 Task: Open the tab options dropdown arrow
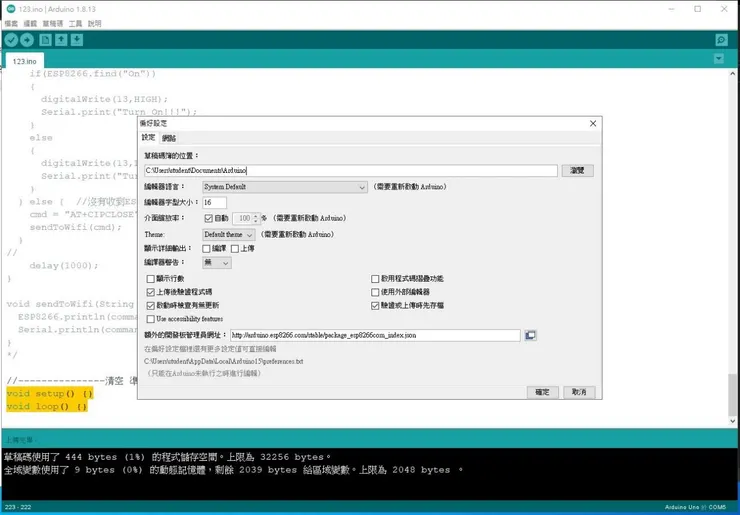tap(719, 59)
